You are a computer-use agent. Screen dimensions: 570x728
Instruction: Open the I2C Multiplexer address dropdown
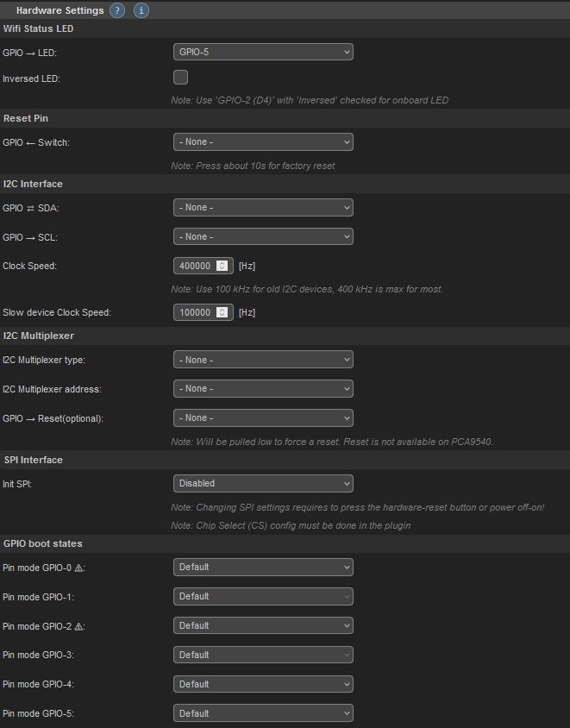click(263, 389)
